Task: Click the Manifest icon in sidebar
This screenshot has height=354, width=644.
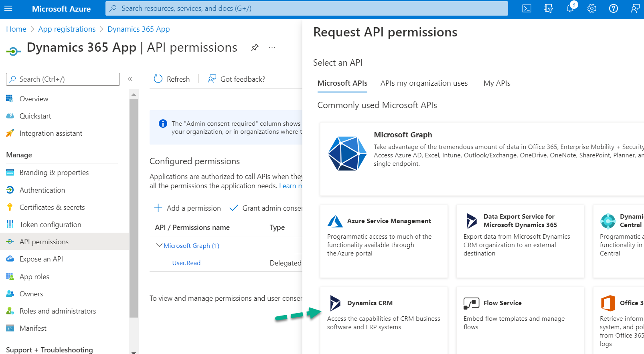Action: point(10,328)
